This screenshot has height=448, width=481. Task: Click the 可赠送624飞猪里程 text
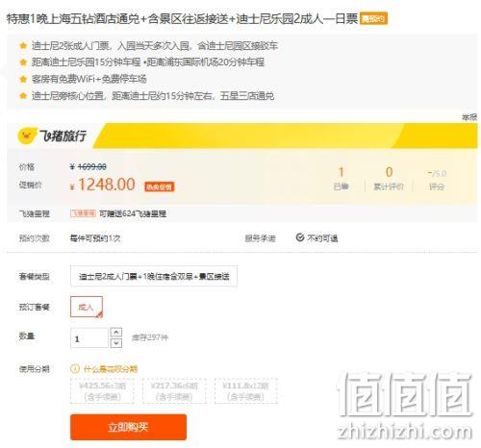coord(133,213)
